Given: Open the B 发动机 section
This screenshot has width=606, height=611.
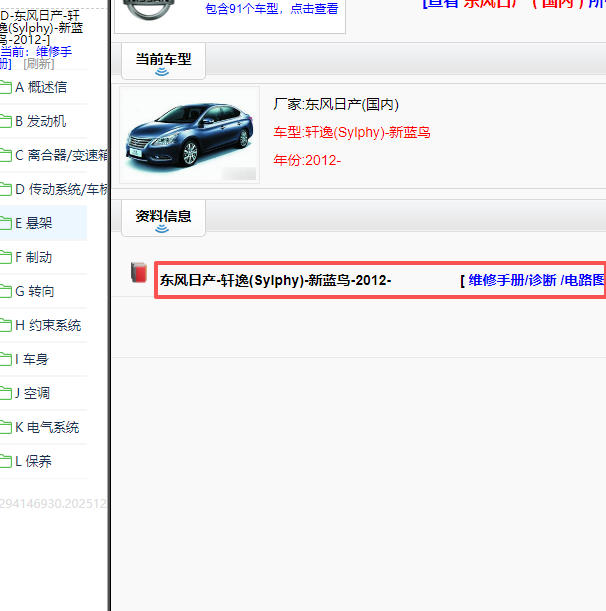Looking at the screenshot, I should tap(41, 121).
